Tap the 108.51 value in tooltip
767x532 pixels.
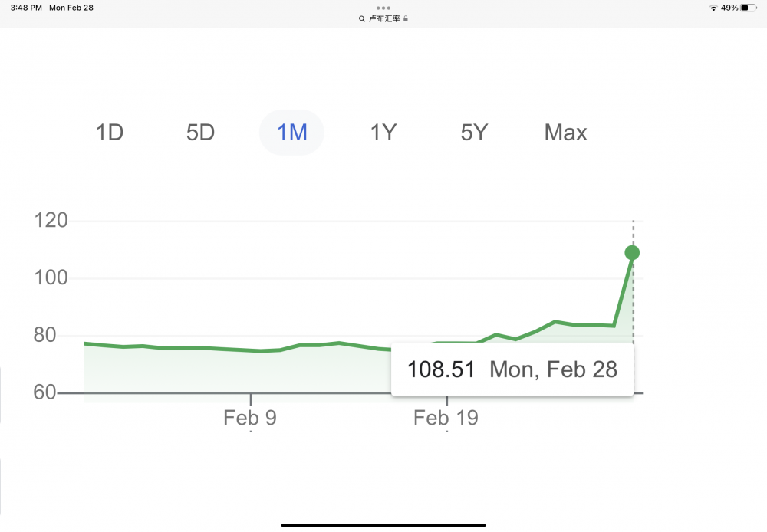point(441,369)
